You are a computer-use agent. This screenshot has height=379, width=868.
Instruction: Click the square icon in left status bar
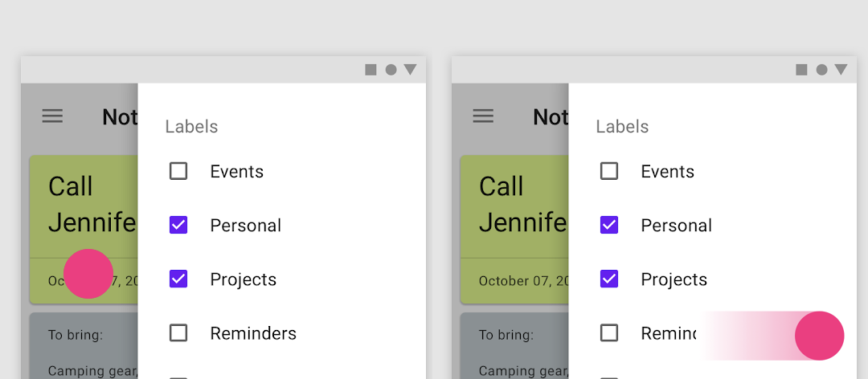371,70
